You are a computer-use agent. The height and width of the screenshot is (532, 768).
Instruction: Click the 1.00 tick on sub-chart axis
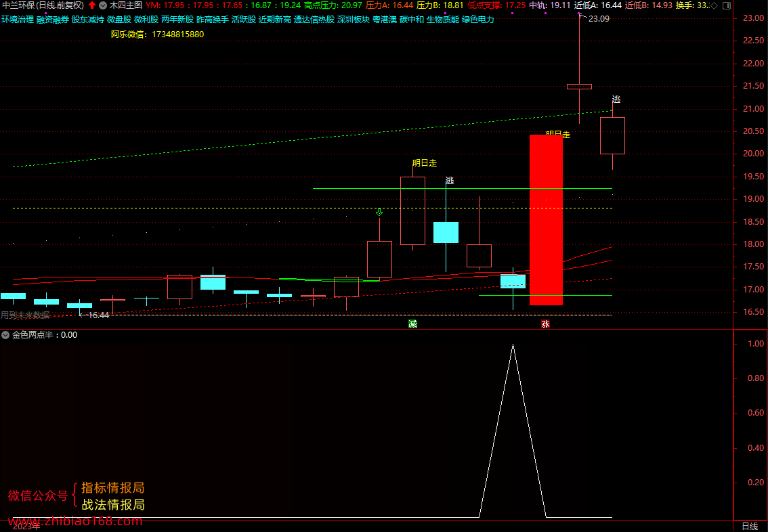pyautogui.click(x=756, y=344)
